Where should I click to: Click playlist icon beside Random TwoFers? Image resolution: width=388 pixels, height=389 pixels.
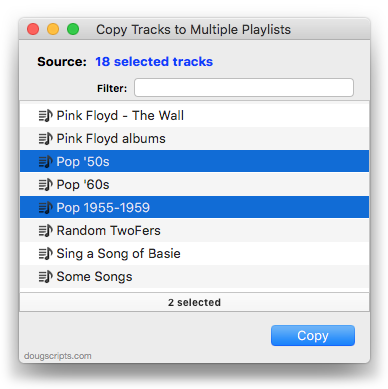(x=45, y=231)
